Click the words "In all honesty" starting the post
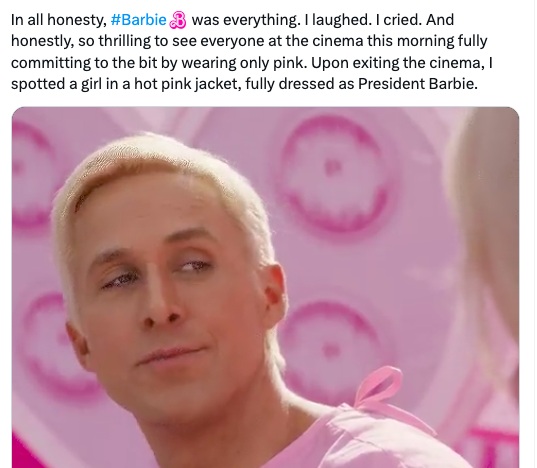Screen dimensions: 537x468 tap(57, 20)
